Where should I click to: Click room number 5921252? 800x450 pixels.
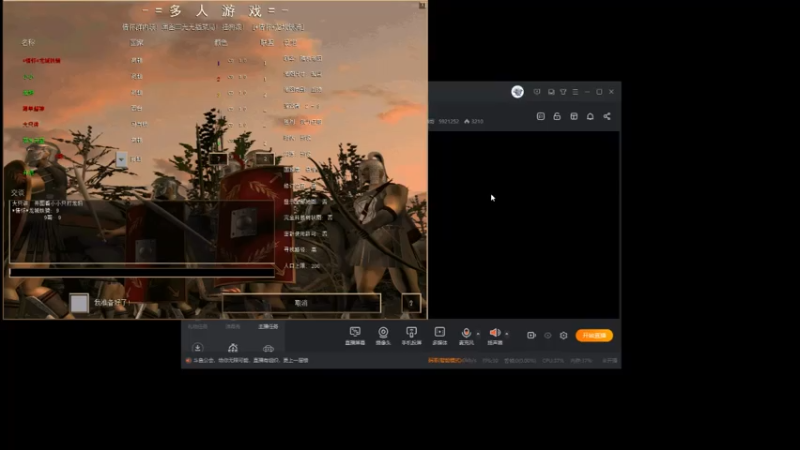[x=448, y=121]
